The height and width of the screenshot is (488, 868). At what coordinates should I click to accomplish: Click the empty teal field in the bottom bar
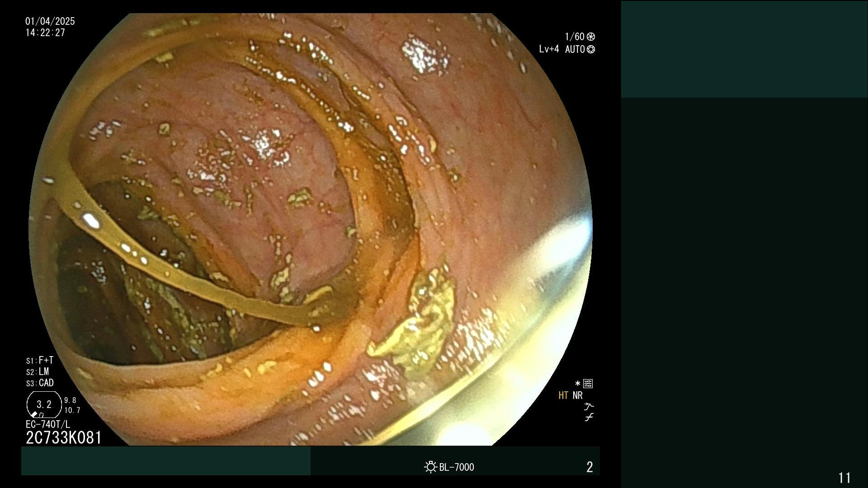pos(166,460)
